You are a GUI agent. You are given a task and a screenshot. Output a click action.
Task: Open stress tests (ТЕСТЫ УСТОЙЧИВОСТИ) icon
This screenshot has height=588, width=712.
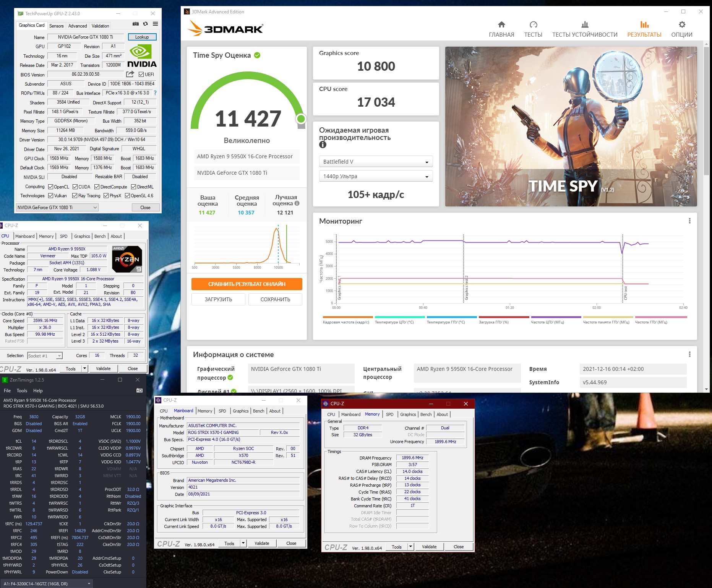click(x=585, y=25)
